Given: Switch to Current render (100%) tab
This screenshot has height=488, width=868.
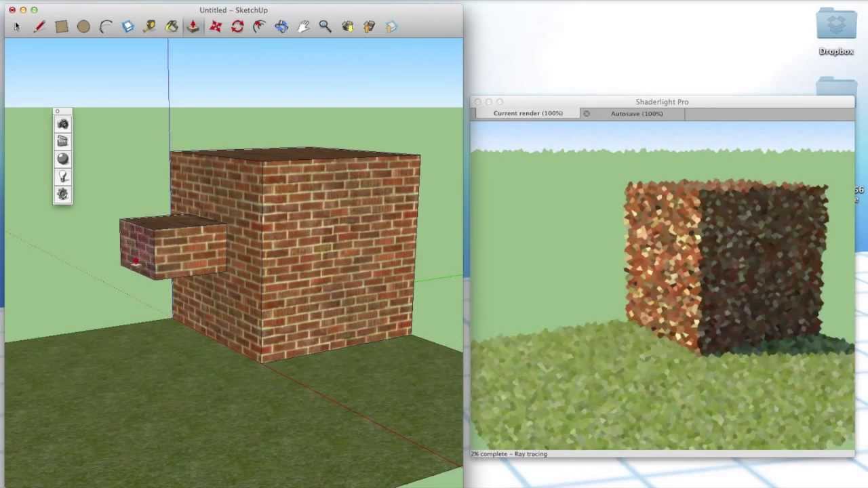Looking at the screenshot, I should point(528,113).
